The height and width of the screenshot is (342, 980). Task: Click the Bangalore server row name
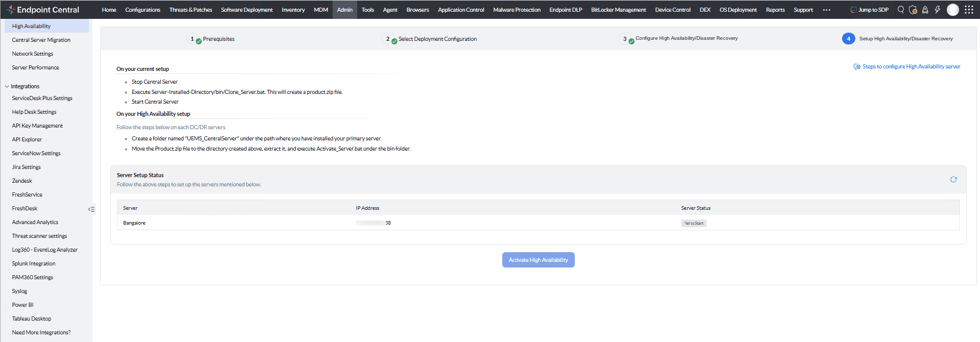[x=134, y=223]
